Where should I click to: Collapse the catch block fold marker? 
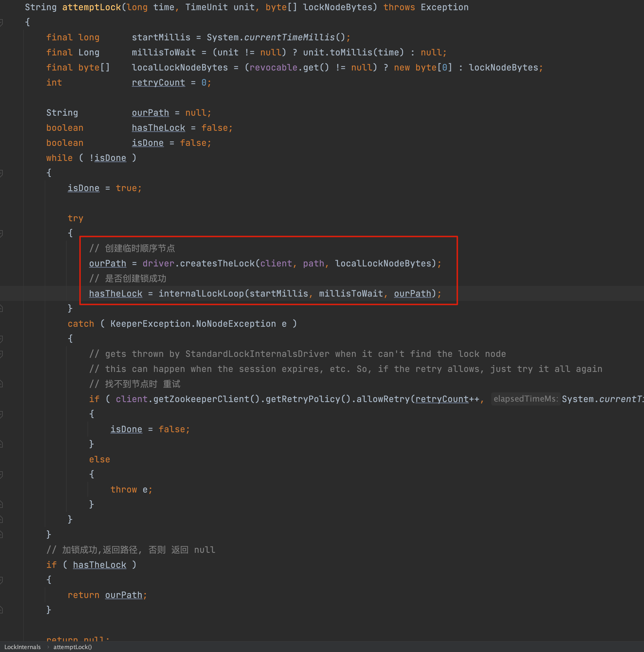[1, 339]
